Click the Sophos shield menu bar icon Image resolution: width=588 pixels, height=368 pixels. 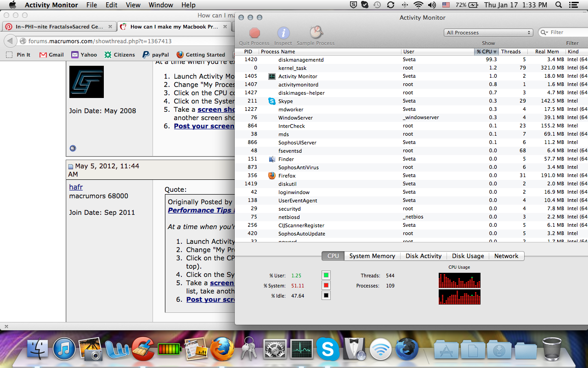[352, 5]
